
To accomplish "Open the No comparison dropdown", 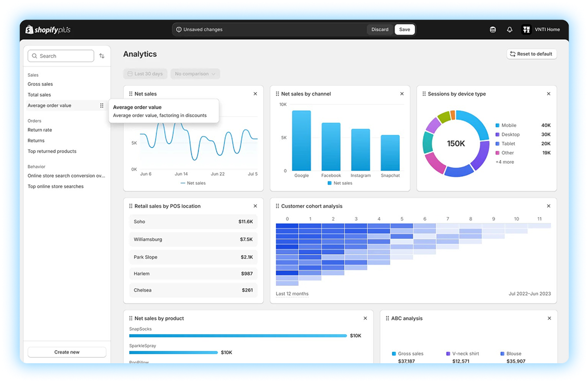I will coord(195,74).
